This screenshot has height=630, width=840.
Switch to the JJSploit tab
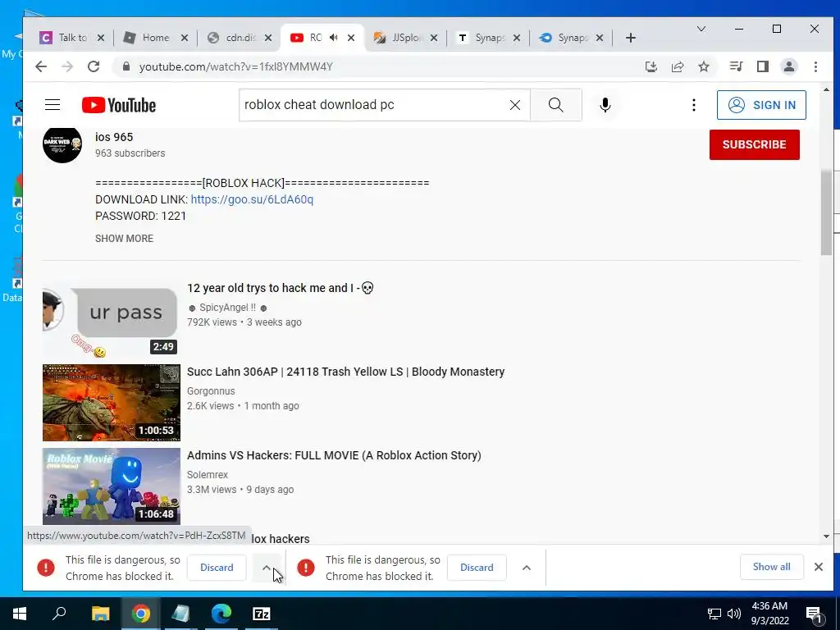click(x=405, y=38)
